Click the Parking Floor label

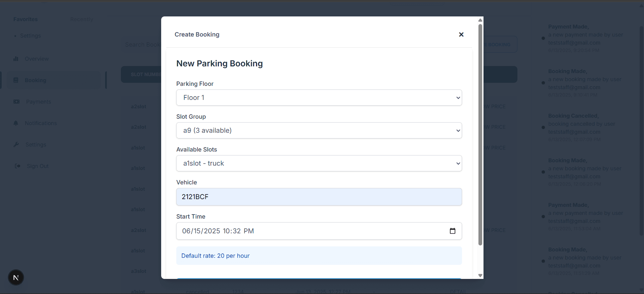point(195,84)
